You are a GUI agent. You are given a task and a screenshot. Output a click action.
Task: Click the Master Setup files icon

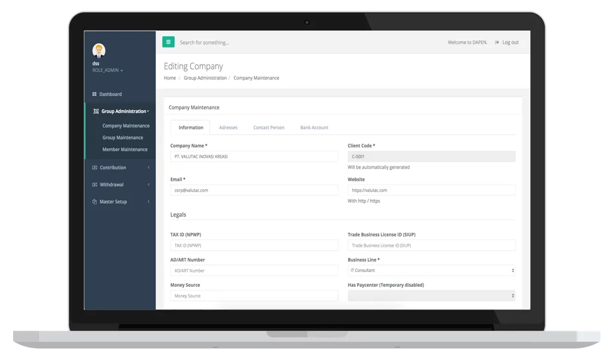point(95,202)
